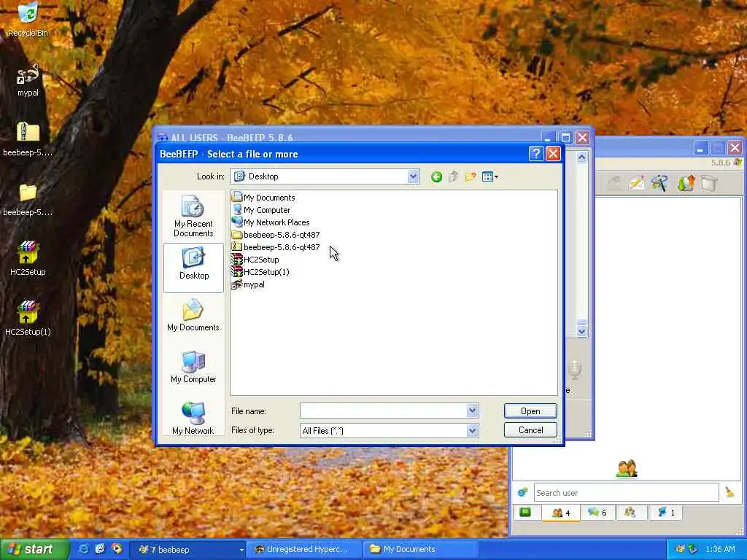The width and height of the screenshot is (747, 560).
Task: Select the HC2Setup(1) desktop icon
Action: click(28, 318)
